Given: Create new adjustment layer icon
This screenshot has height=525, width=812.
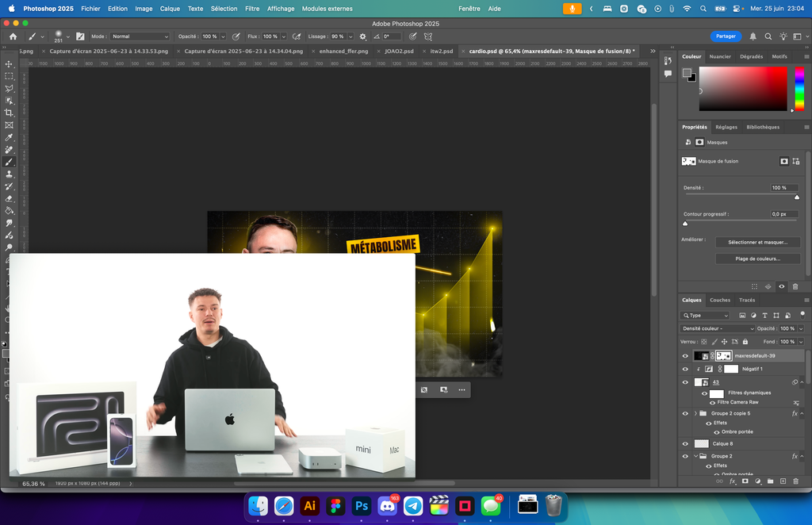Looking at the screenshot, I should click(758, 481).
